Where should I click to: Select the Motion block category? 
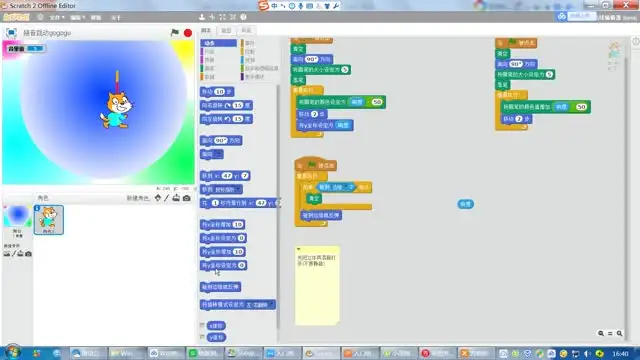[x=218, y=43]
